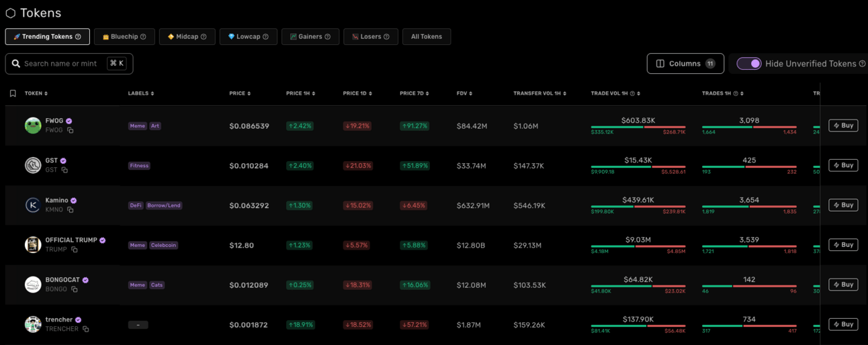The width and height of the screenshot is (868, 345).
Task: Click the bookmark icon in table header
Action: (x=13, y=93)
